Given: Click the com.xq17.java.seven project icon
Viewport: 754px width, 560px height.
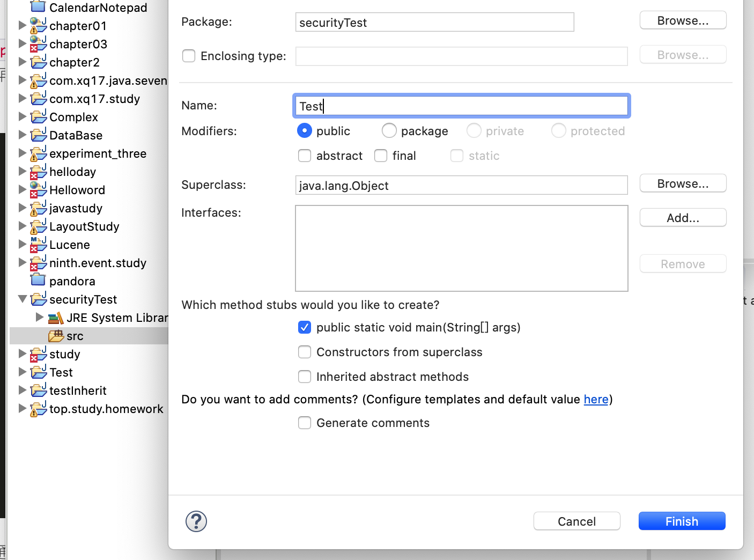Looking at the screenshot, I should pos(38,80).
